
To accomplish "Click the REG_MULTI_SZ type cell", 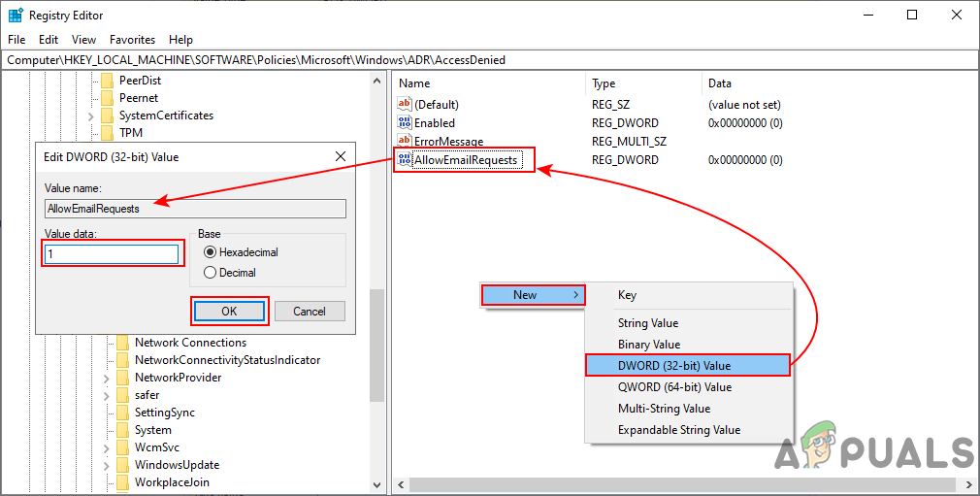I will pyautogui.click(x=629, y=142).
